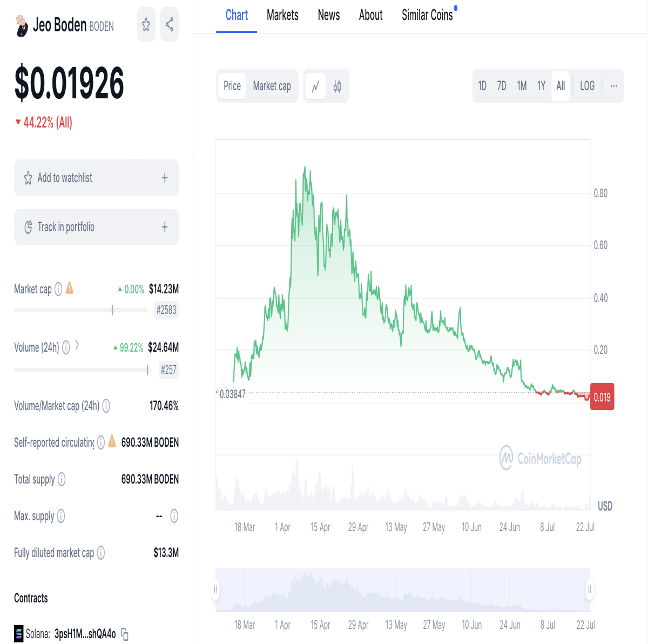Switch to the line chart icon
Image resolution: width=648 pixels, height=644 pixels.
316,86
